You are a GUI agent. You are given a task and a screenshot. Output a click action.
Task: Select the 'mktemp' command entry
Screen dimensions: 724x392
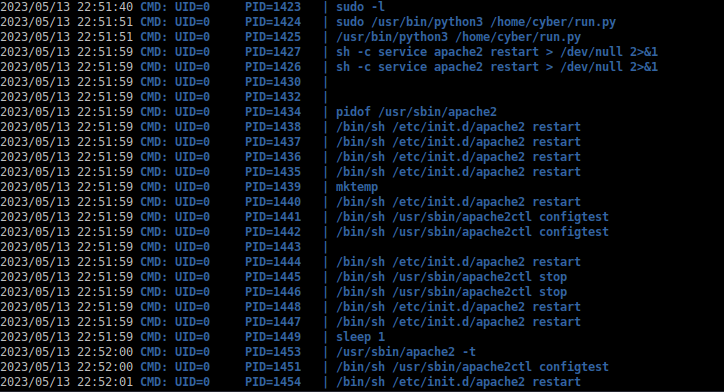pos(357,187)
